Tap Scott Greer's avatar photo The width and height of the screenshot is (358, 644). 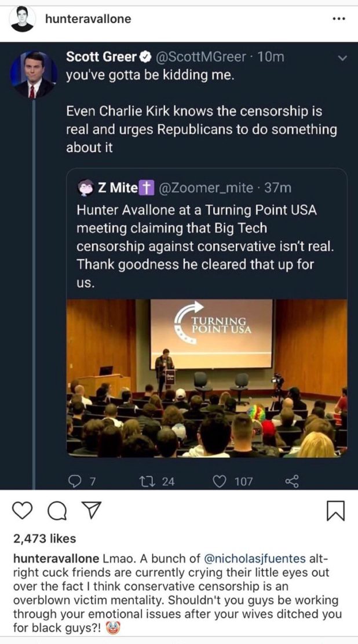[34, 75]
